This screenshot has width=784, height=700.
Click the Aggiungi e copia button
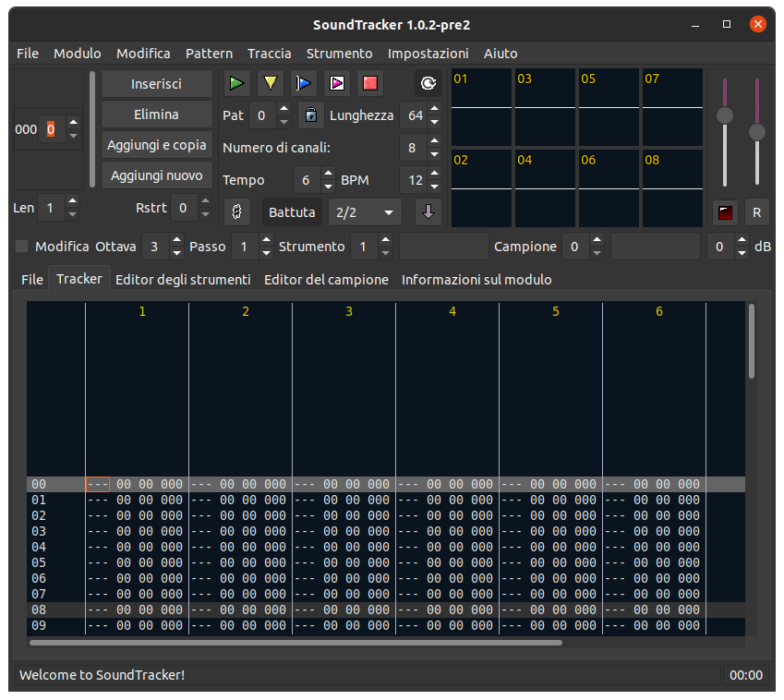[156, 145]
